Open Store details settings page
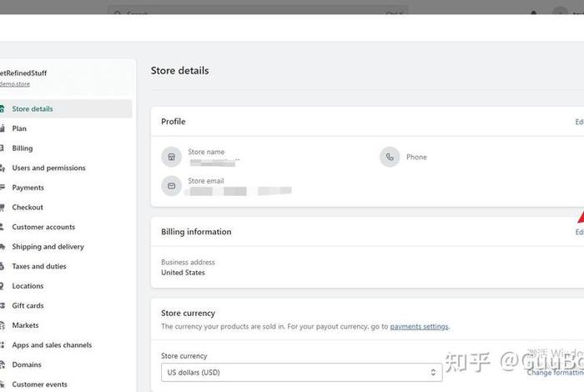This screenshot has width=584, height=392. [x=65, y=108]
